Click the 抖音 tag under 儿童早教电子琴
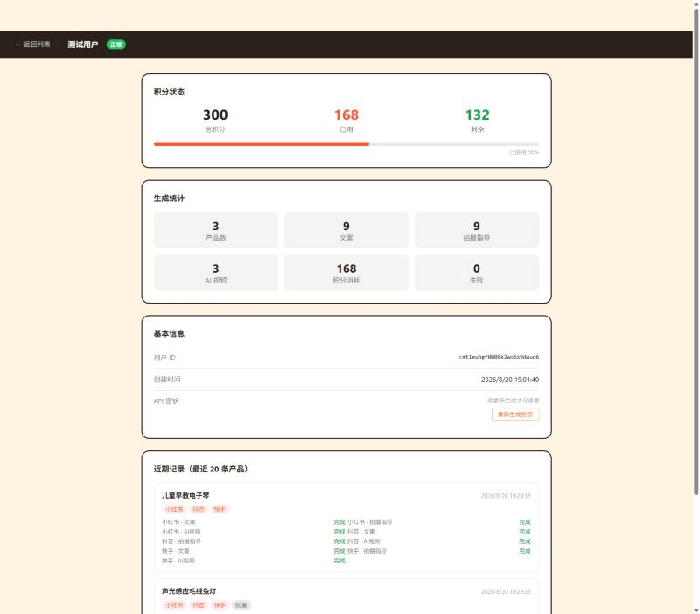 [x=199, y=510]
